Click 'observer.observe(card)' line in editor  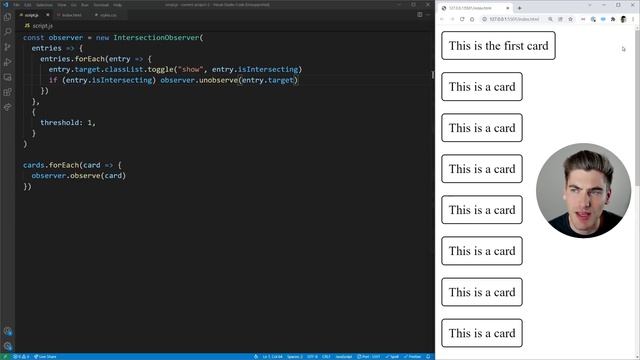pos(79,176)
